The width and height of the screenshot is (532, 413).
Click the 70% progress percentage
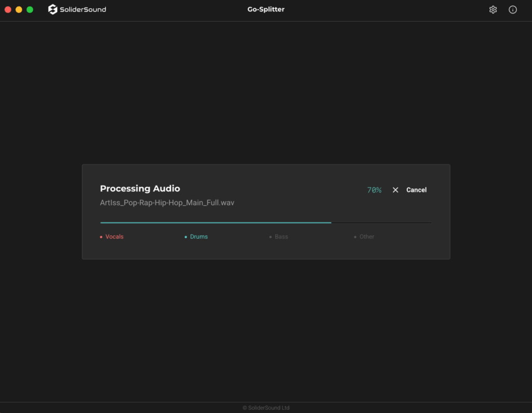pos(374,190)
